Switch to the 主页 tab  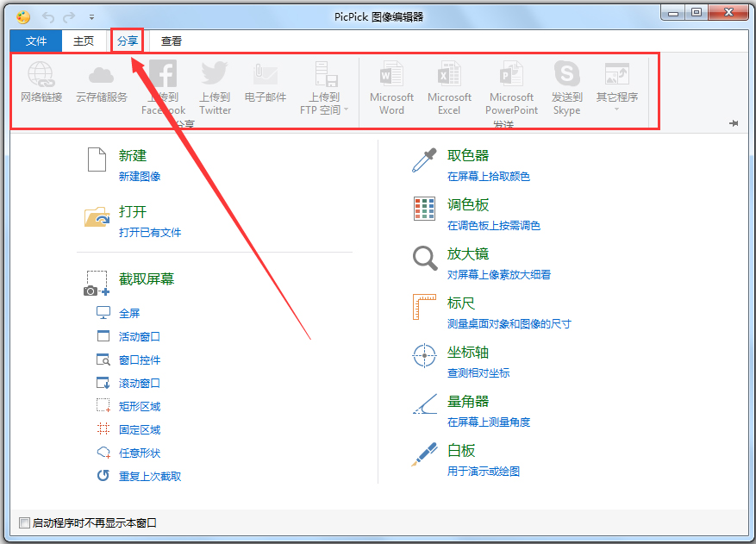[84, 41]
